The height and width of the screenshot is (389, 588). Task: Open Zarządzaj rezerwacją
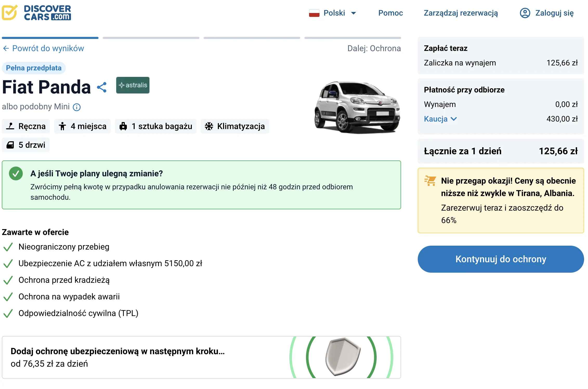point(461,13)
